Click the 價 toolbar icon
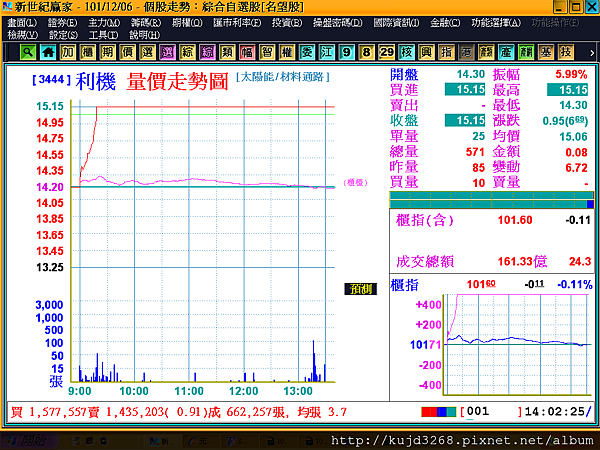 pyautogui.click(x=127, y=52)
